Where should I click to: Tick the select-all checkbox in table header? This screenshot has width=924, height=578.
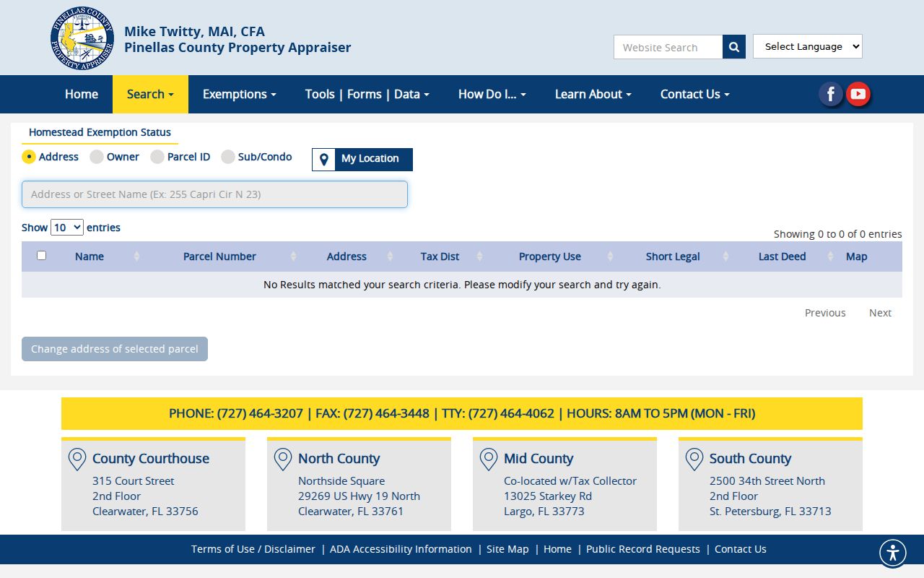(x=41, y=256)
